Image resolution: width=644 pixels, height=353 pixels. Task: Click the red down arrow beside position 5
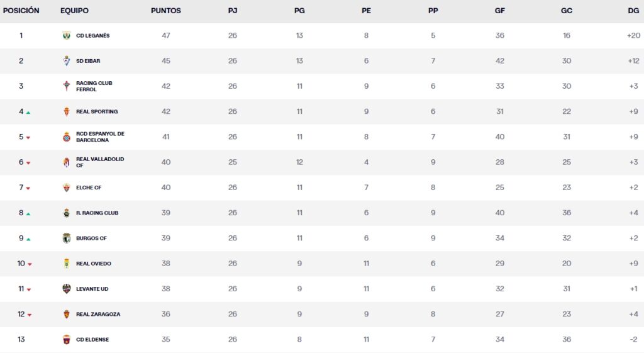28,138
